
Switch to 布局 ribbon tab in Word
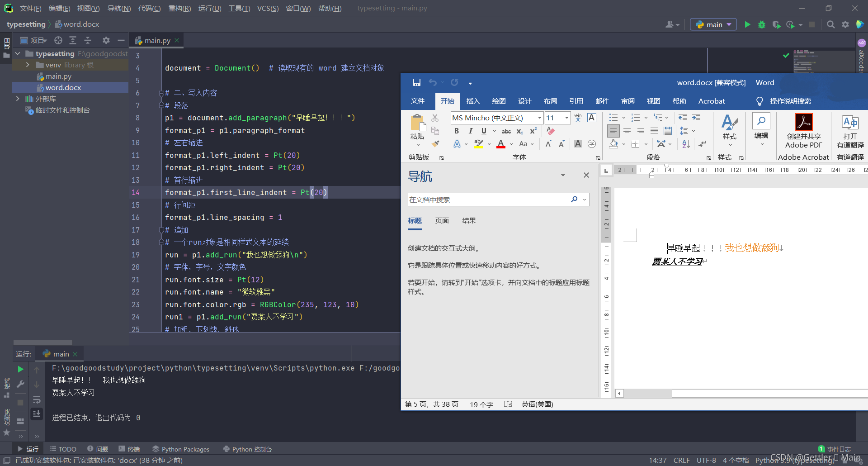pyautogui.click(x=550, y=101)
